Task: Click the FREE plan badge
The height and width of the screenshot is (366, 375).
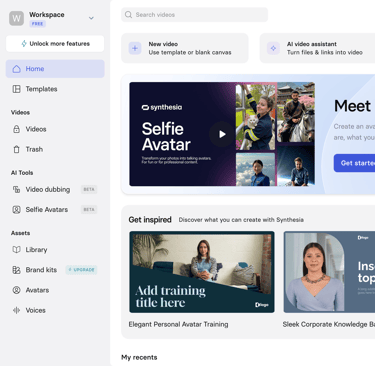Action: point(37,24)
